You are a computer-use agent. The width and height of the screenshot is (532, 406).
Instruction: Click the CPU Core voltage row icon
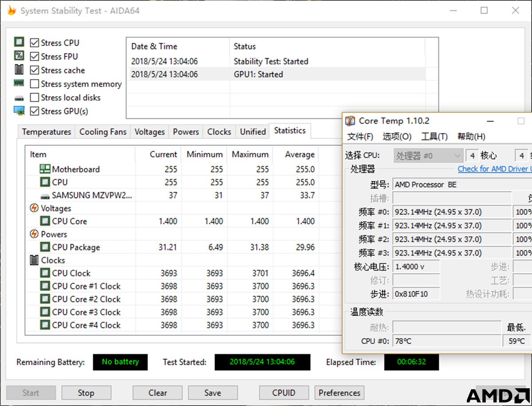coord(45,221)
